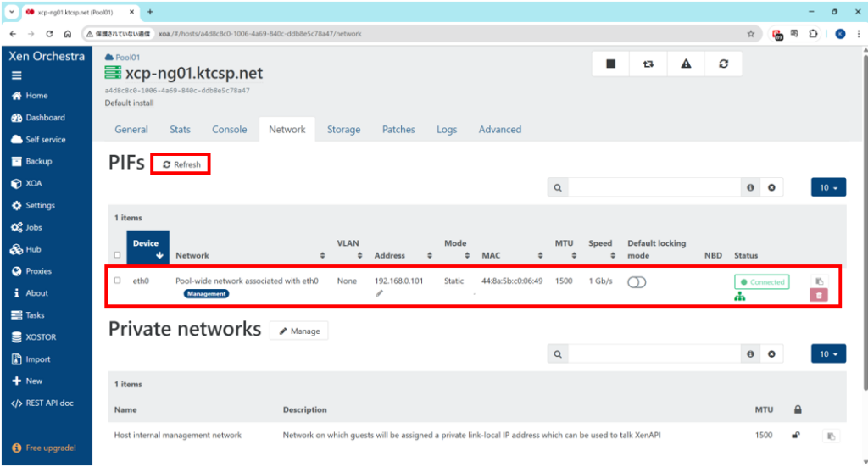
Task: Check the eth0 row checkbox
Action: click(x=117, y=281)
